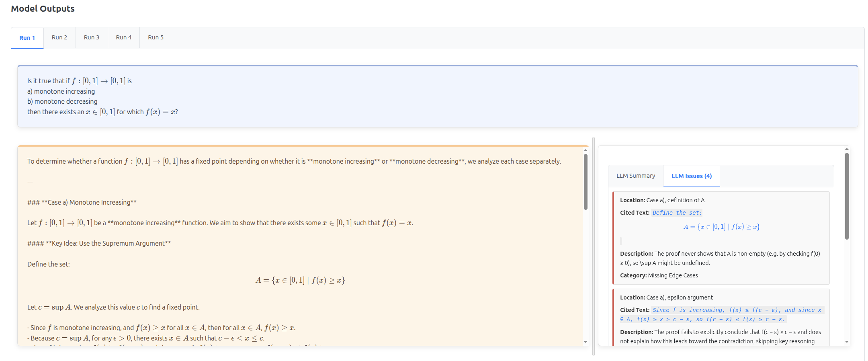Click the 'Model Outputs' heading
The image size is (868, 361).
(43, 8)
